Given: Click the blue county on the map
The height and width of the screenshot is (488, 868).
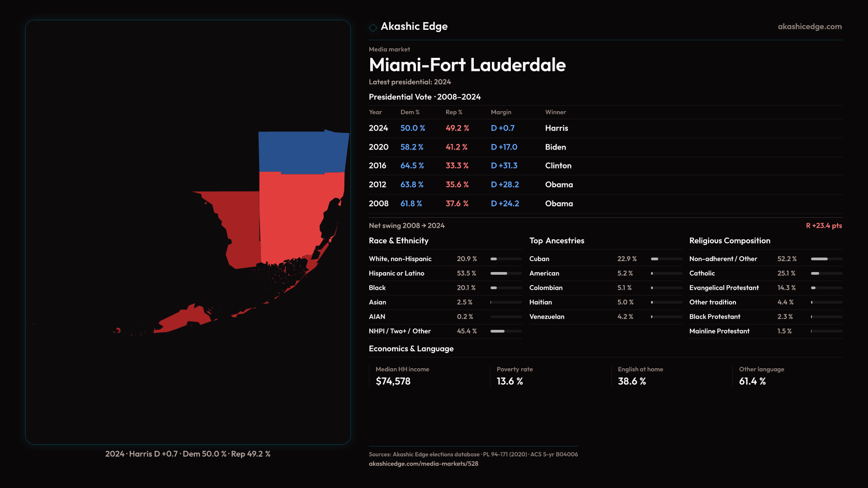Looking at the screenshot, I should tap(302, 151).
